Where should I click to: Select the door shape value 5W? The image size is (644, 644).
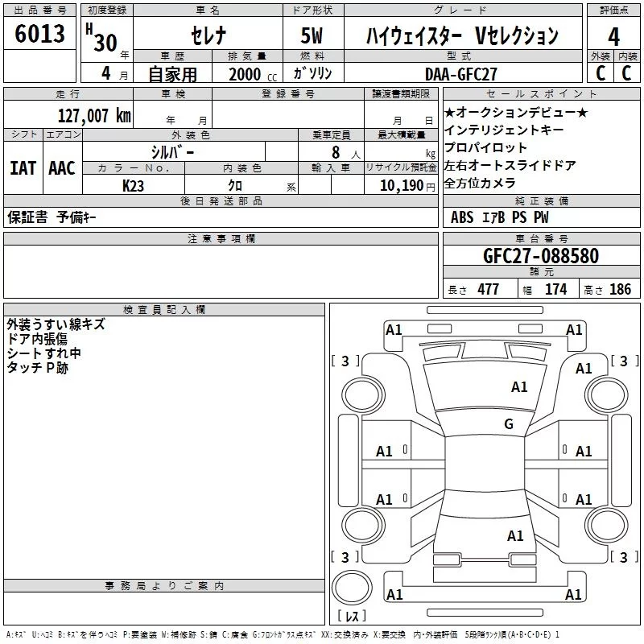(312, 35)
